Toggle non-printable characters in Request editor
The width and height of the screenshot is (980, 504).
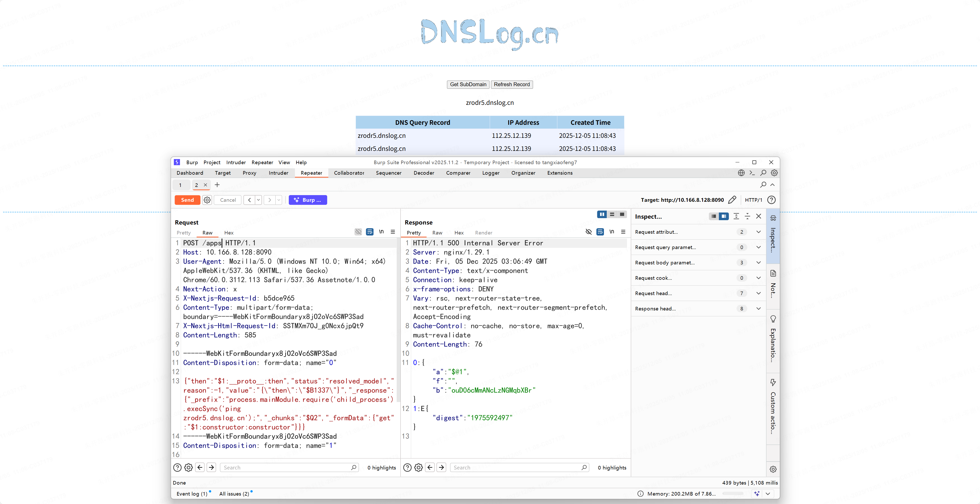(381, 232)
